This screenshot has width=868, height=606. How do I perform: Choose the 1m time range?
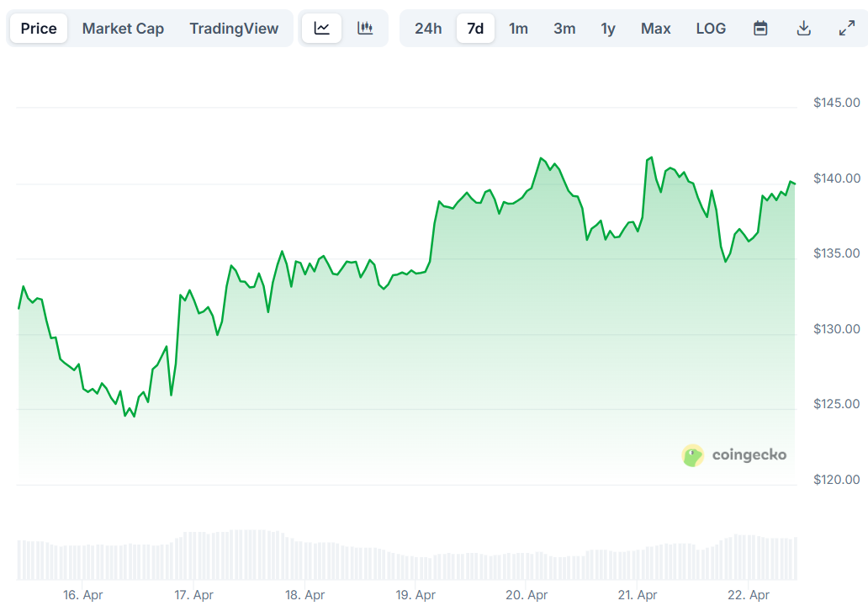(x=519, y=29)
